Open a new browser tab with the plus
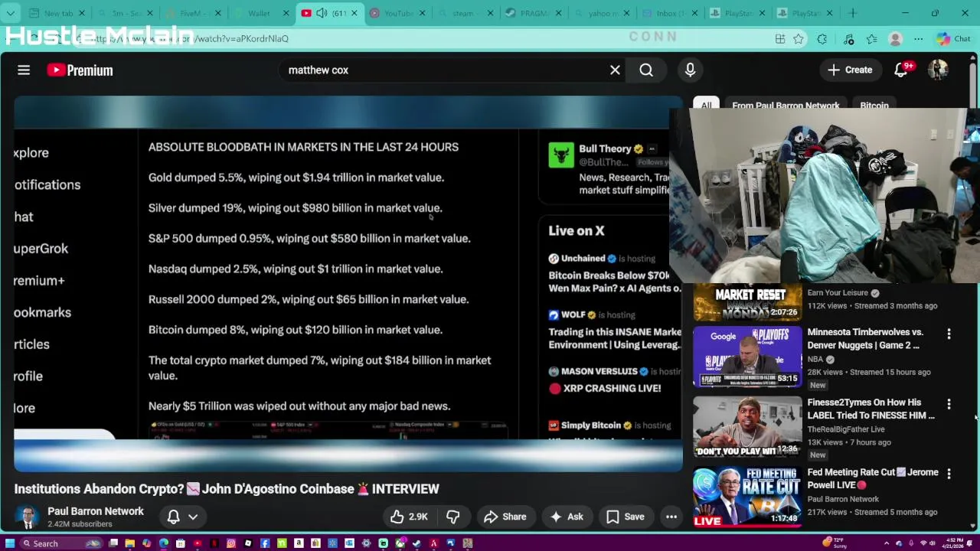This screenshot has height=551, width=980. (852, 13)
